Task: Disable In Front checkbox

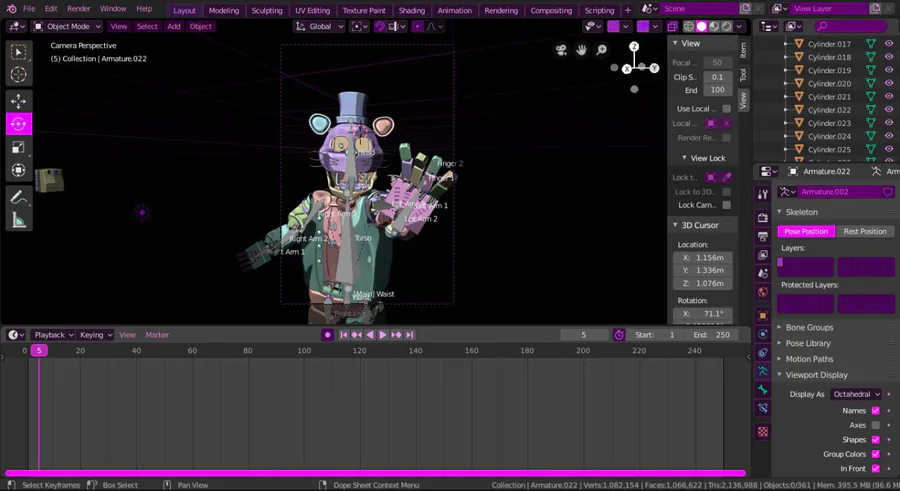Action: pyautogui.click(x=875, y=469)
